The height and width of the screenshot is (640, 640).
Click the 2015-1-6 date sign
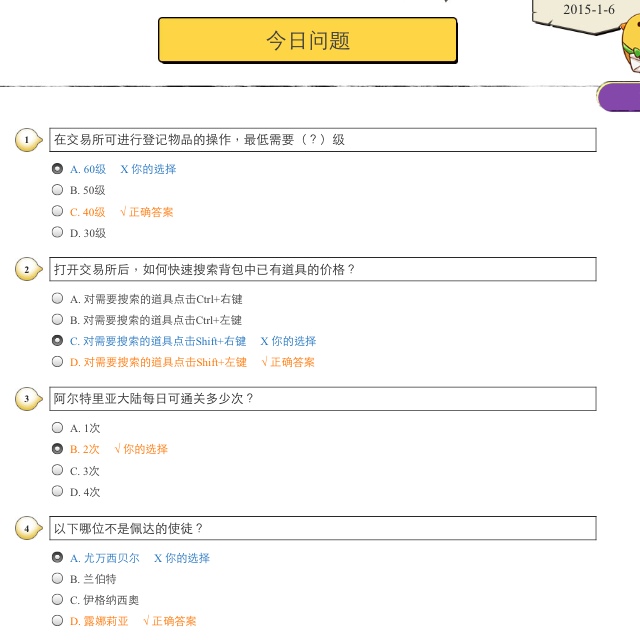click(588, 11)
